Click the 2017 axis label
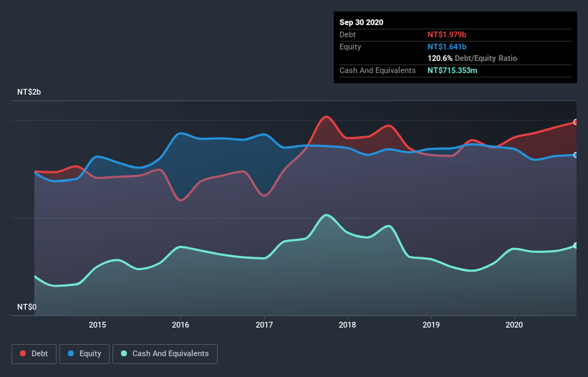Image resolution: width=588 pixels, height=377 pixels. 264,325
